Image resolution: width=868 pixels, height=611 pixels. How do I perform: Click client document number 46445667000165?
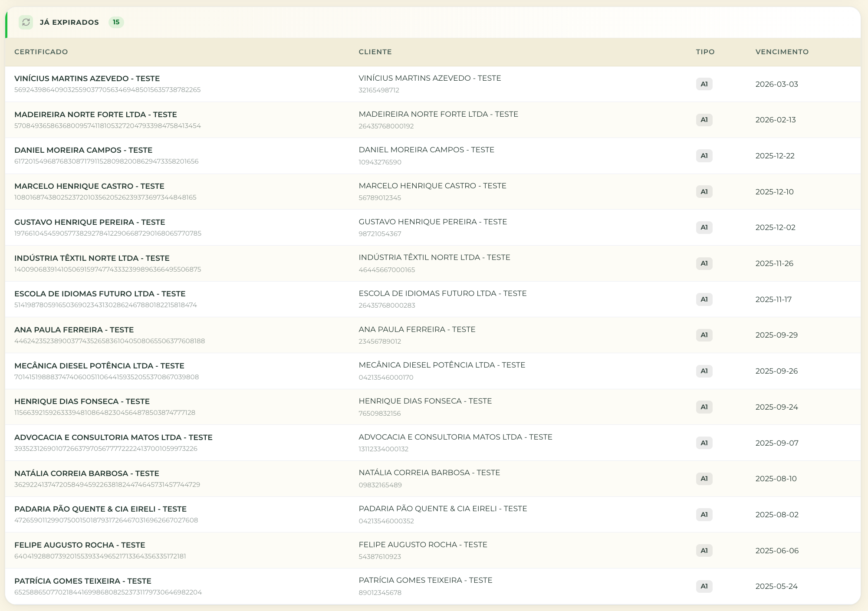coord(387,270)
